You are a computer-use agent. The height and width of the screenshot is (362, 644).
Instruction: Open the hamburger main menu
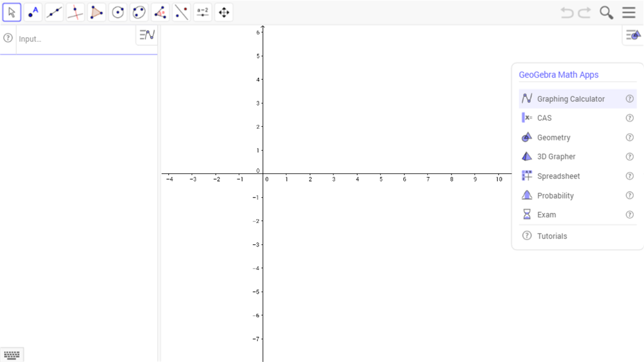point(629,13)
